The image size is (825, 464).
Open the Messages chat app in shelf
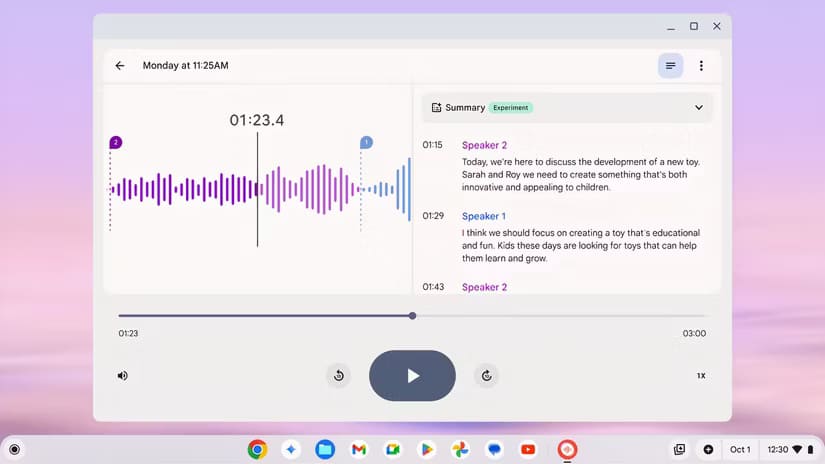[494, 450]
